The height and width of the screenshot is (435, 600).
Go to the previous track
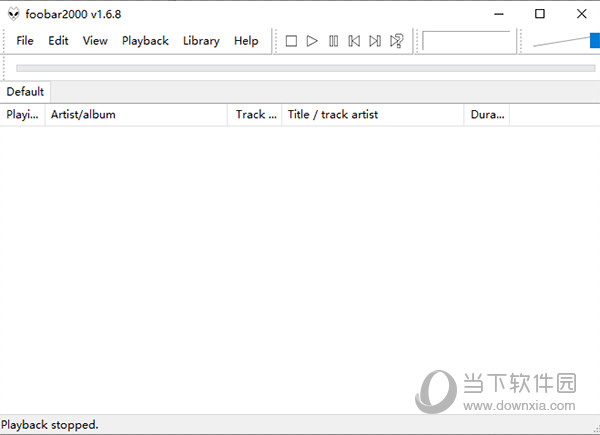tap(354, 41)
